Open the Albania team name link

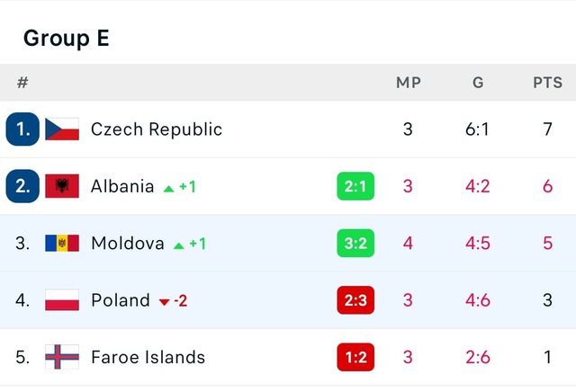coord(122,186)
